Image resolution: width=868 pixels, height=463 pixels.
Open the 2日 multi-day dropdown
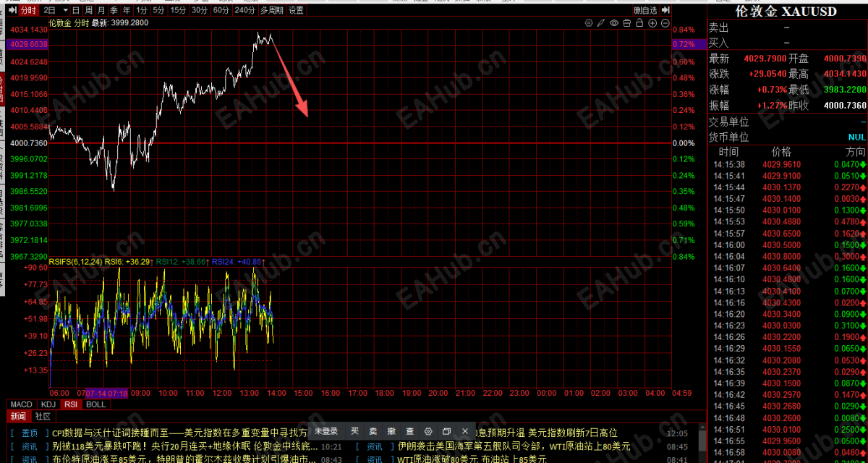pos(56,10)
